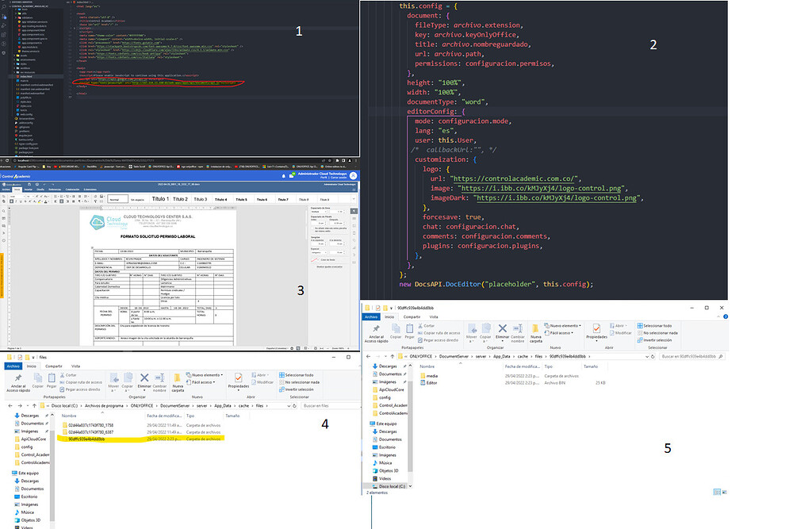Select the Título 1 heading style
Viewport: 812px width, 529px height.
click(161, 199)
